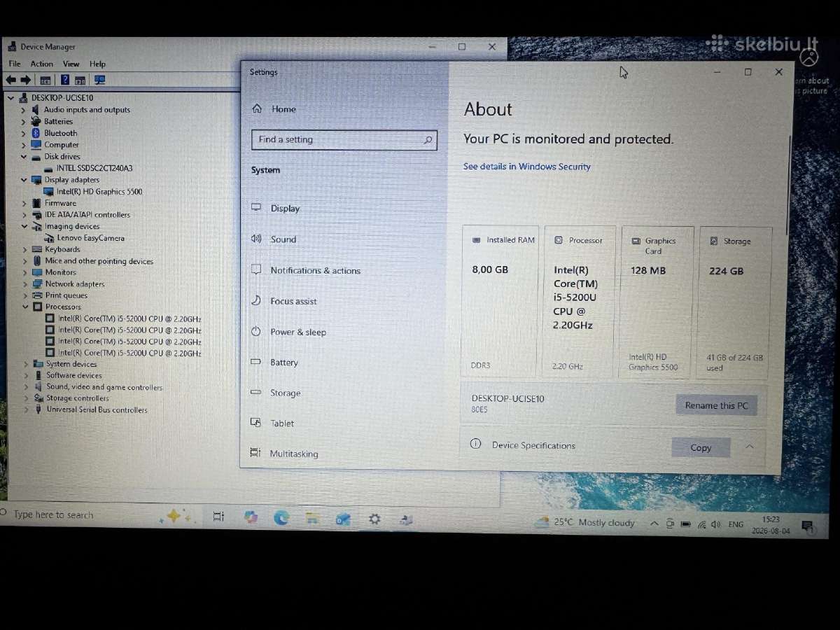
Task: Expand the Batteries category
Action: point(23,122)
